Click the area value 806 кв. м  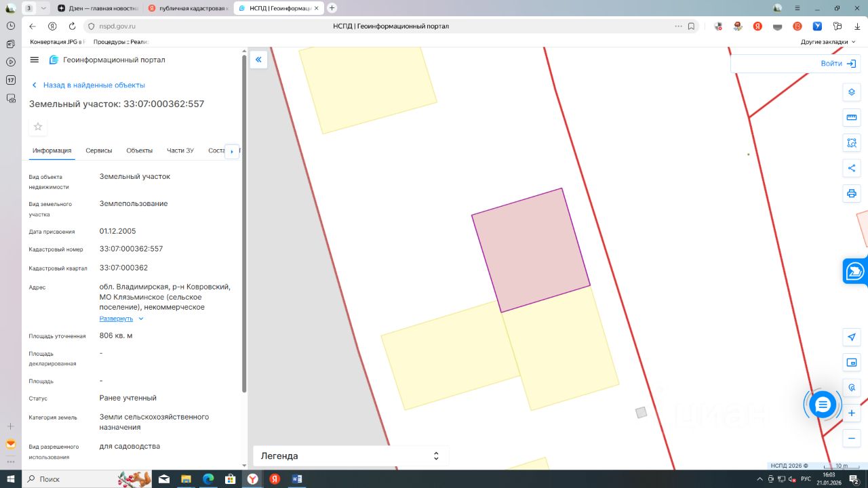116,335
